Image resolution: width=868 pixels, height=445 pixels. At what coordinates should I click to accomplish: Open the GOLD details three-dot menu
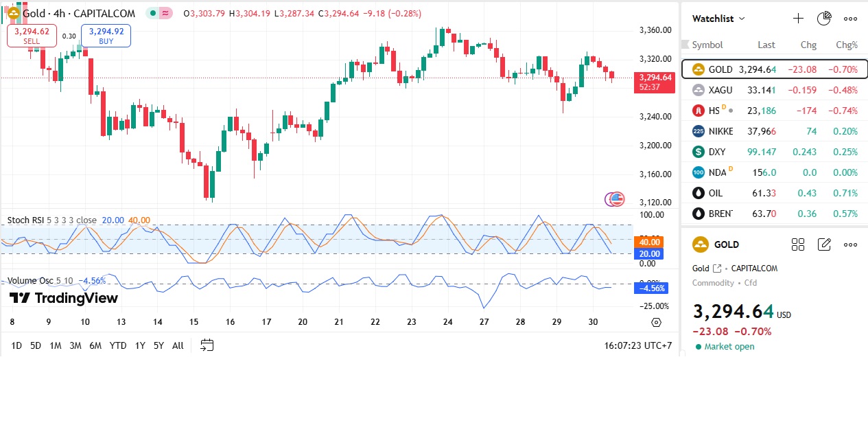click(x=850, y=244)
